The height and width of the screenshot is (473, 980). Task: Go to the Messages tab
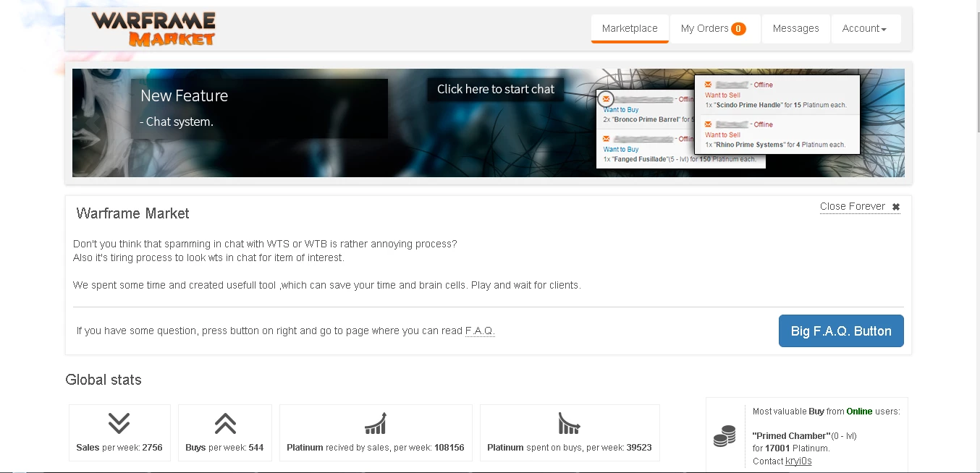pos(795,29)
